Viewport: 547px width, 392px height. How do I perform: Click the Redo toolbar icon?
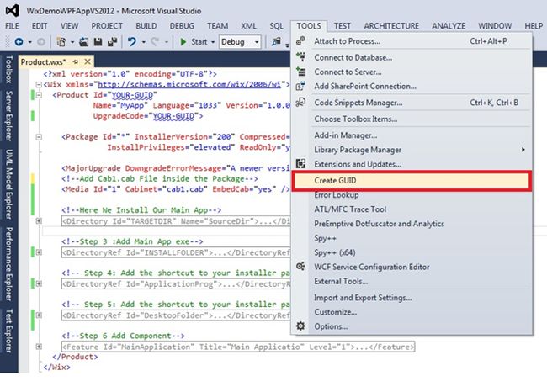tap(155, 42)
